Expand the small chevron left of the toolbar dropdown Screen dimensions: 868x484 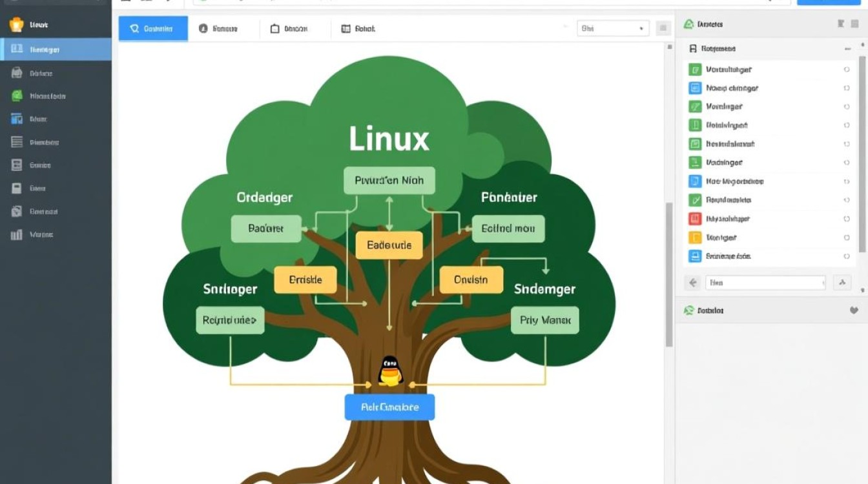pyautogui.click(x=567, y=28)
